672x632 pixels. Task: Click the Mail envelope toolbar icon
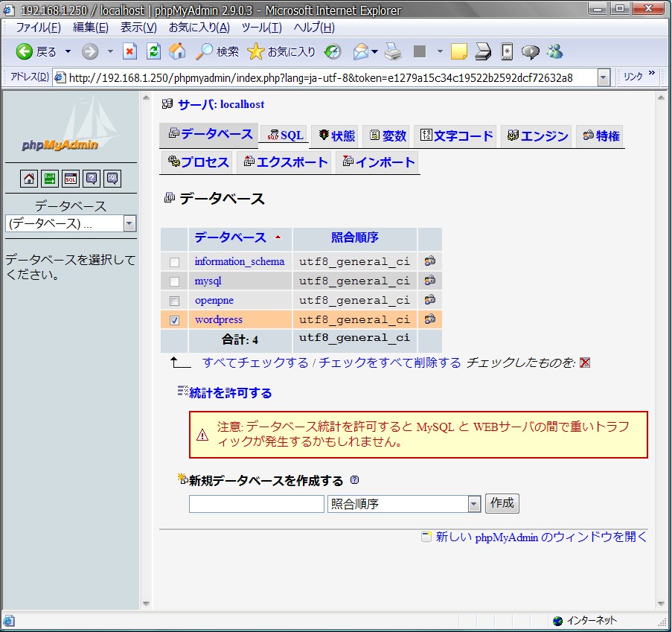[x=361, y=51]
